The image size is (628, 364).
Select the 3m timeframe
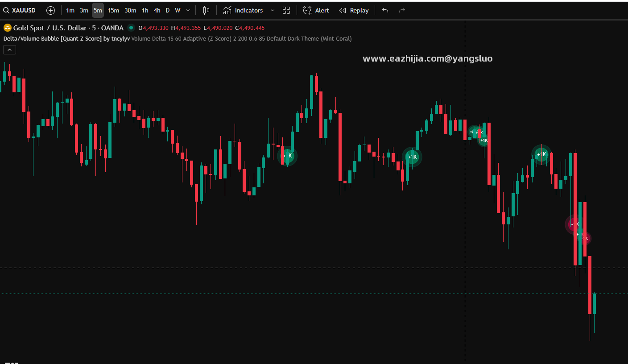(84, 10)
